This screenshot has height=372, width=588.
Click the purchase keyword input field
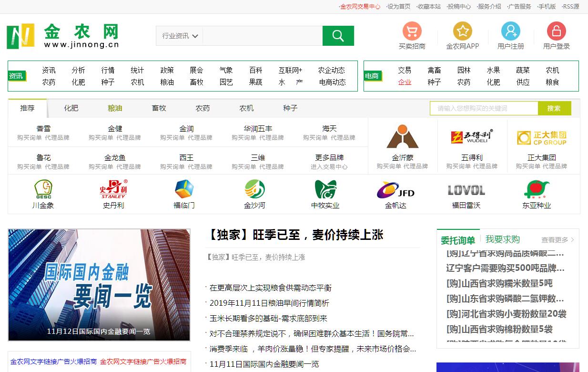coord(483,108)
